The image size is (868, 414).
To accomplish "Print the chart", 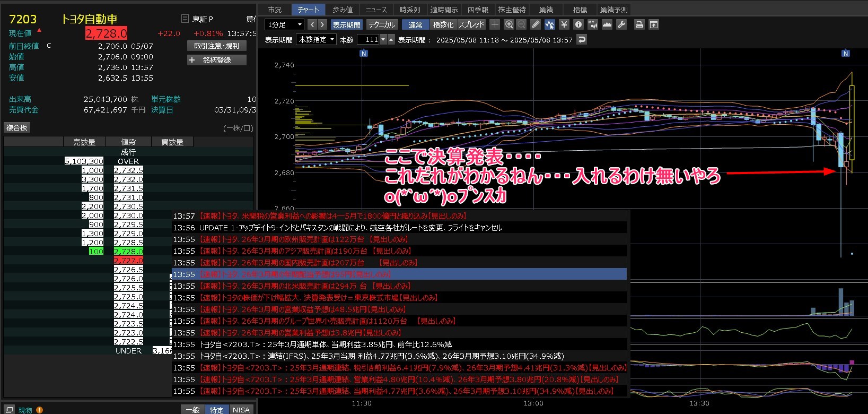I will [x=639, y=24].
